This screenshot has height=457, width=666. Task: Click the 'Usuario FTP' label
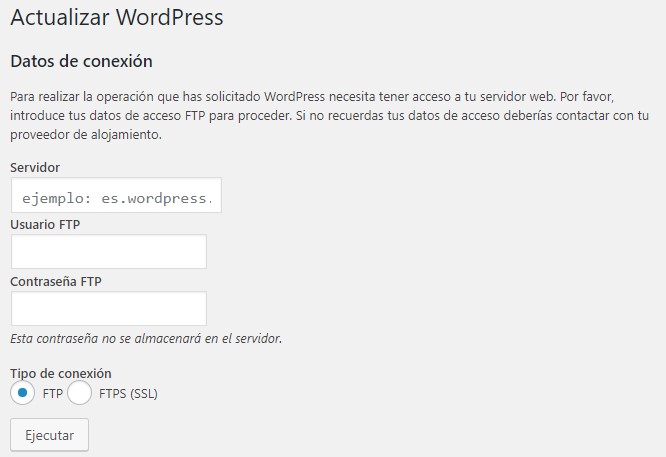pyautogui.click(x=45, y=224)
